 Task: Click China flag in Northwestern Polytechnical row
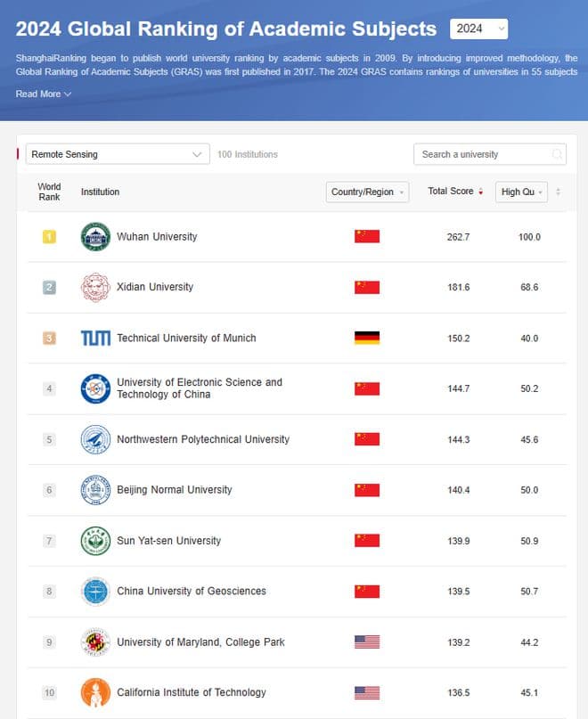tap(367, 439)
